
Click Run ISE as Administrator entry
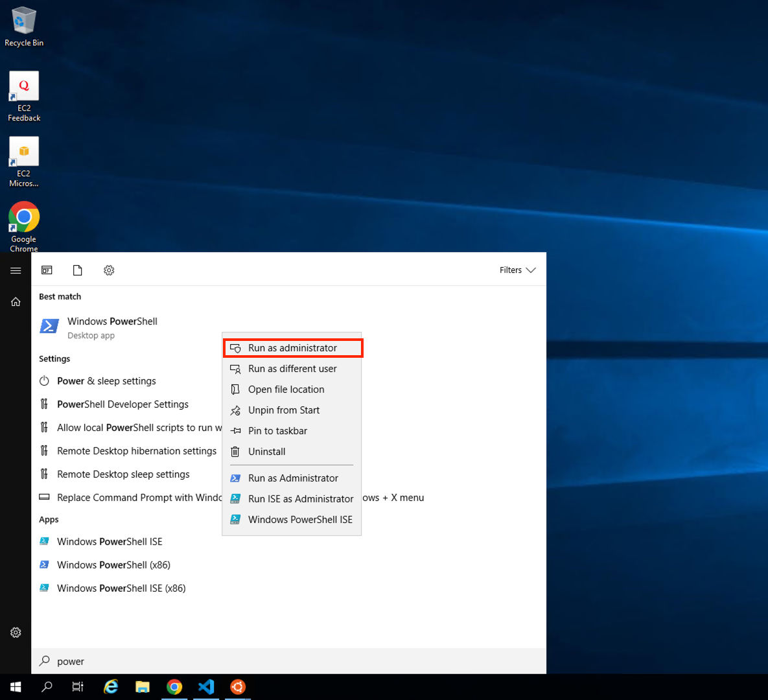300,499
